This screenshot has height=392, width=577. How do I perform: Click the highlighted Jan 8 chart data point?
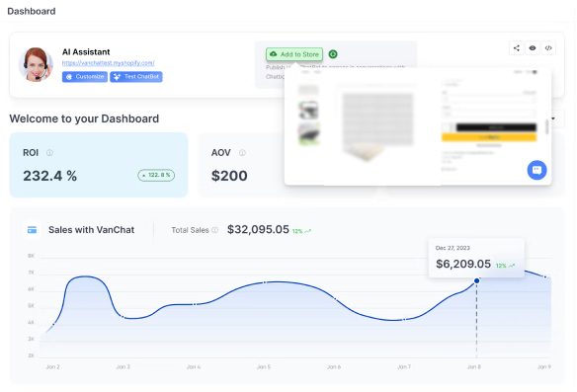[x=476, y=280]
